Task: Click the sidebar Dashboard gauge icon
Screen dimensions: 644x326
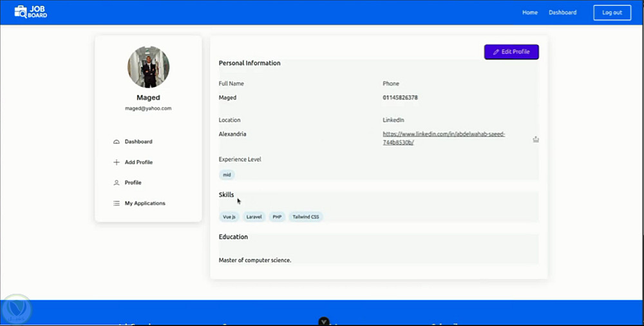Action: click(x=116, y=142)
